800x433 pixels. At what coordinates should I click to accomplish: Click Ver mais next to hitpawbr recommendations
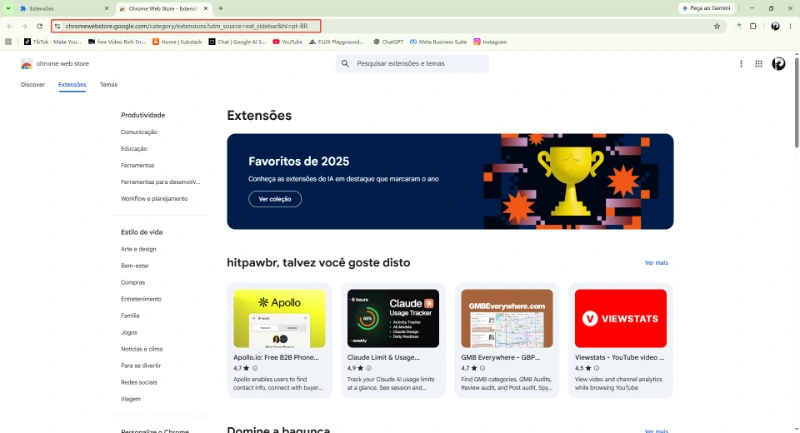656,263
